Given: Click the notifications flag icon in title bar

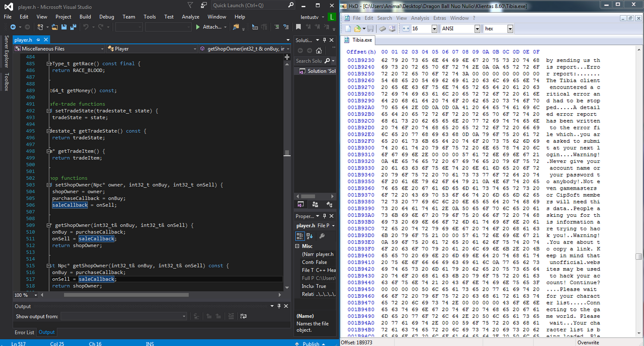Looking at the screenshot, I should click(x=190, y=5).
